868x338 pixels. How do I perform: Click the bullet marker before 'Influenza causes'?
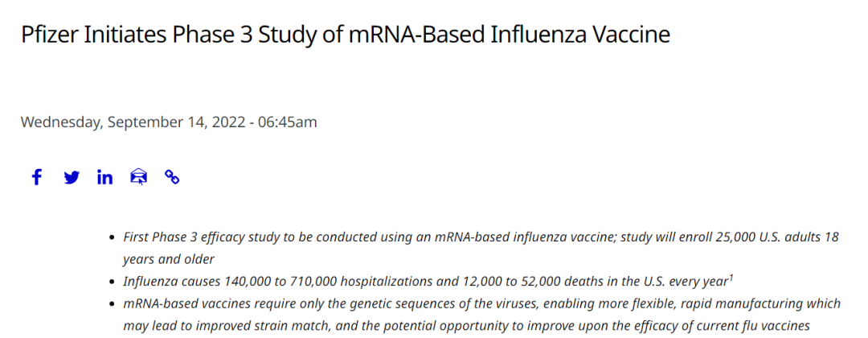(x=111, y=282)
